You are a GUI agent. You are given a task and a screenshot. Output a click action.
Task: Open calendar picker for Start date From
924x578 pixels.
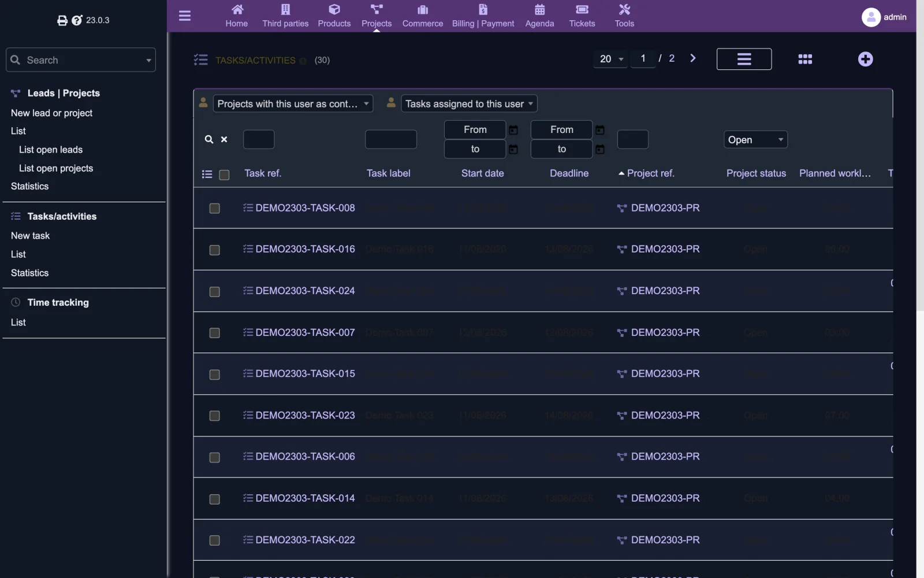point(513,130)
